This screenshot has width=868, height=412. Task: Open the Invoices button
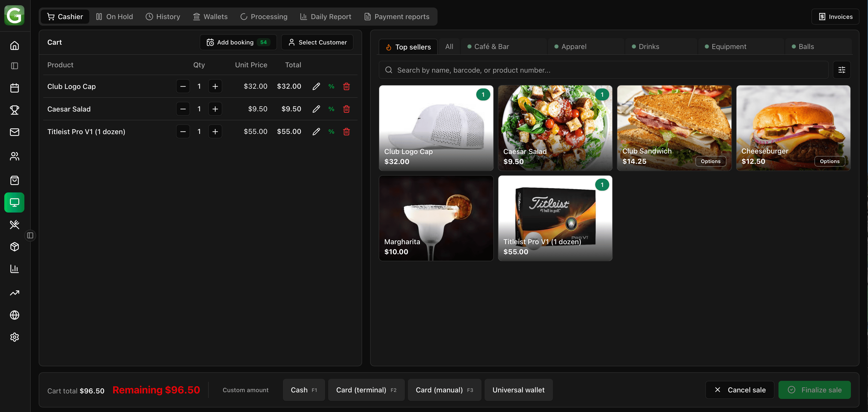coord(835,17)
